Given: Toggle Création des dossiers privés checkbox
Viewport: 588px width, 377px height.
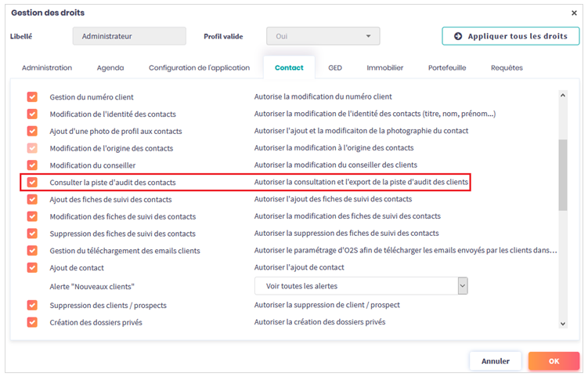Looking at the screenshot, I should pyautogui.click(x=32, y=322).
